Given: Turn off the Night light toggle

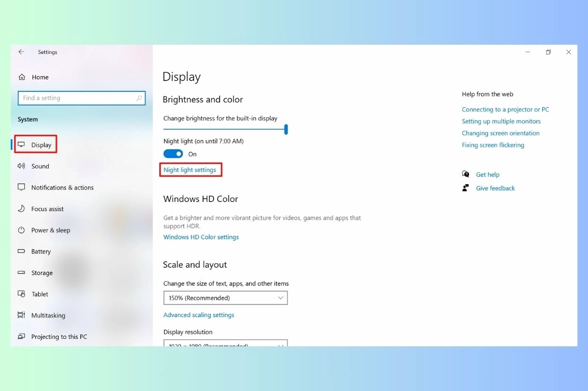Looking at the screenshot, I should click(x=173, y=154).
